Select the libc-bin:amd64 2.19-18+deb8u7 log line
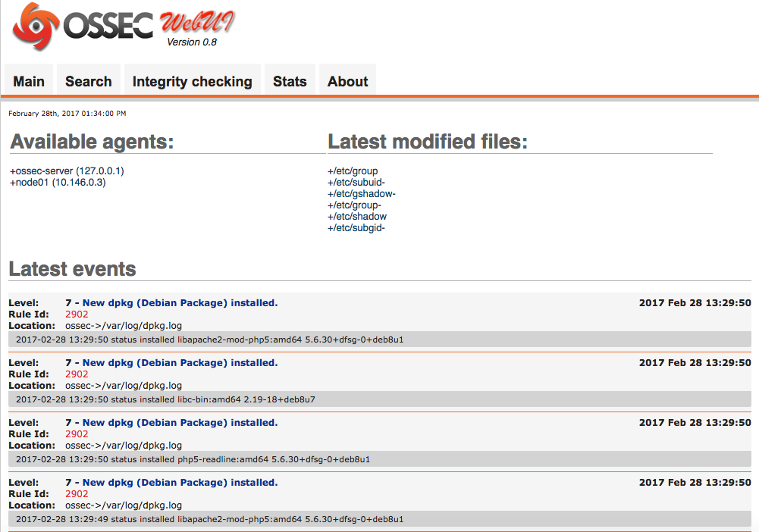The width and height of the screenshot is (759, 532). (379, 399)
